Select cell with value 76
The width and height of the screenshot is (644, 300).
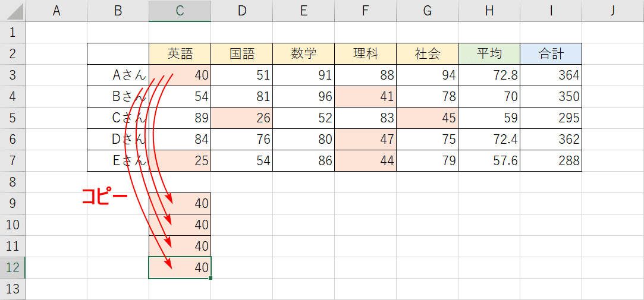coord(242,139)
